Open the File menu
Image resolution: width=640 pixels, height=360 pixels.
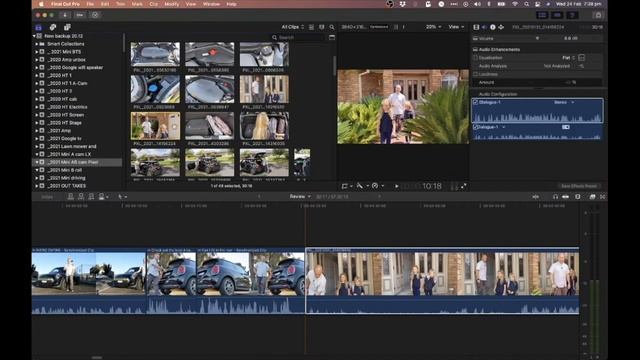90,4
